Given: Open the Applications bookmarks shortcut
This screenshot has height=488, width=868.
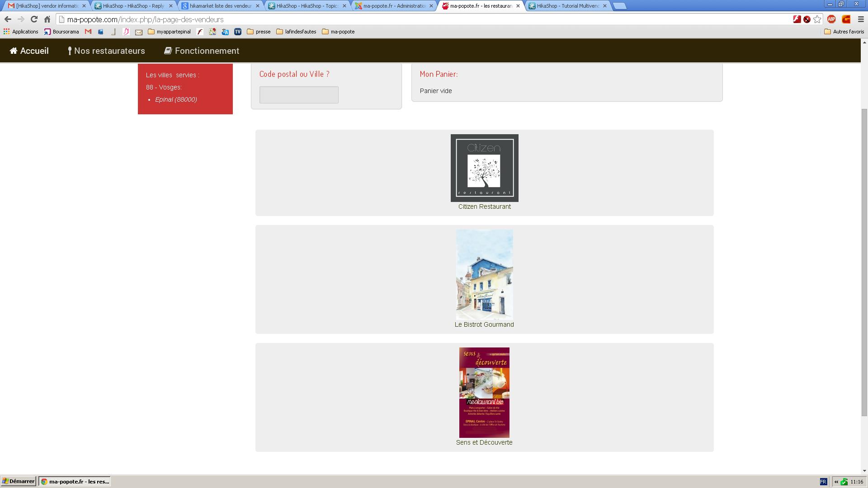Looking at the screenshot, I should [21, 32].
